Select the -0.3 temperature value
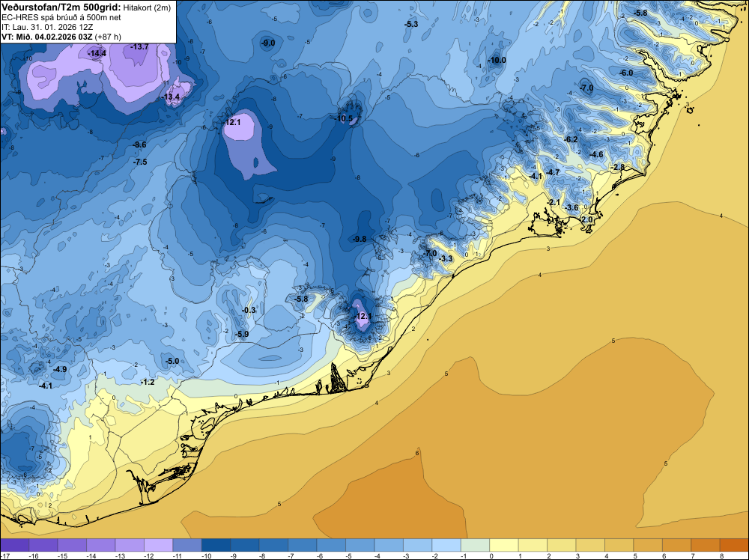The width and height of the screenshot is (749, 560). coord(249,310)
